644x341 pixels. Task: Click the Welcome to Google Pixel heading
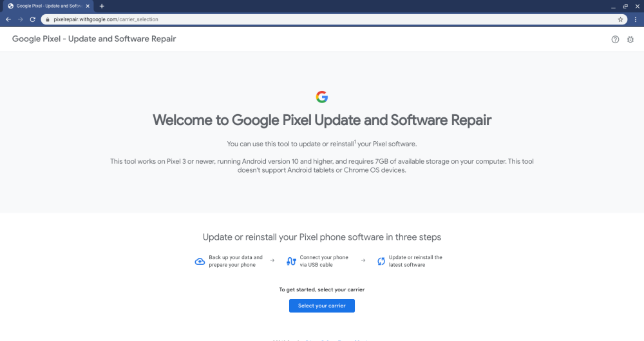coord(322,120)
